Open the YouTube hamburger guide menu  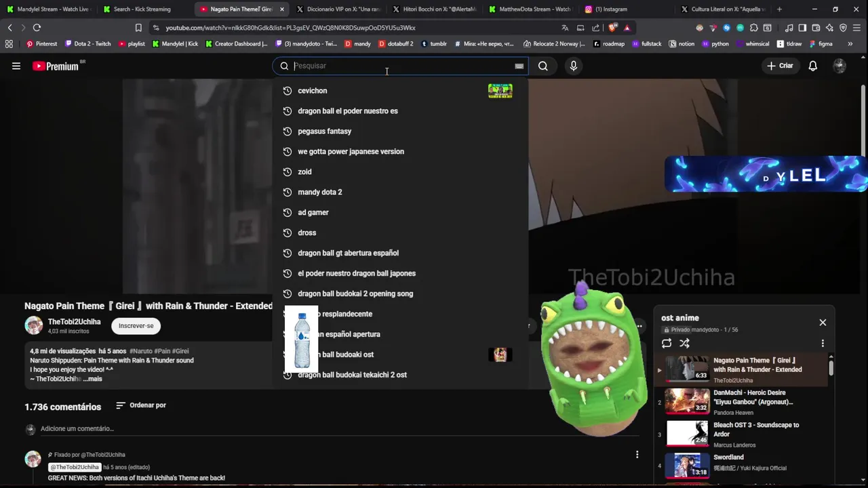(16, 66)
